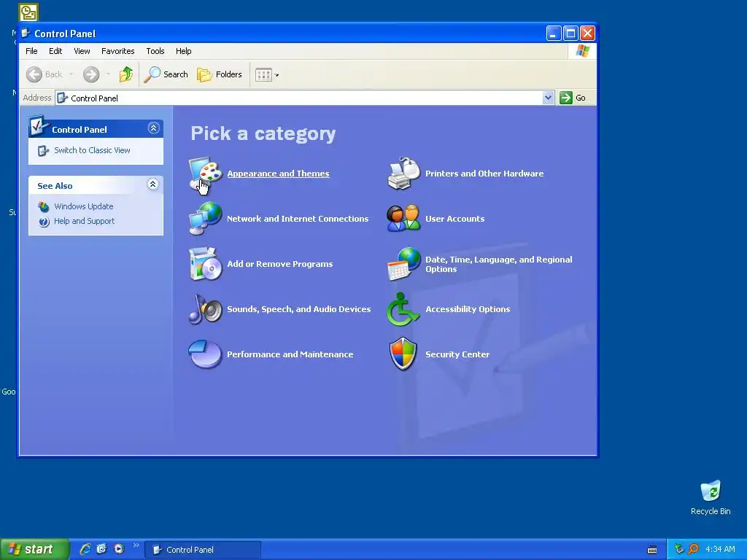Screen dimensions: 747x560
Task: Click the Back toolbar button
Action: point(44,74)
